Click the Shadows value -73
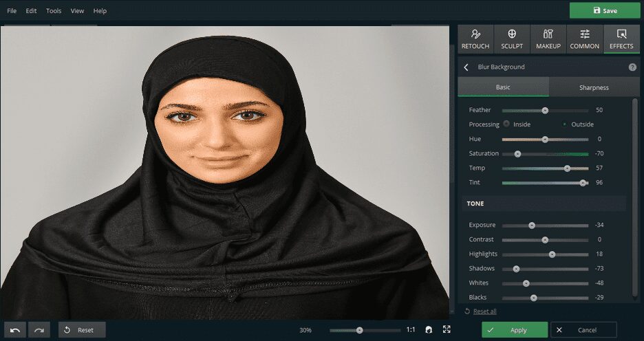The width and height of the screenshot is (644, 341). pos(599,268)
